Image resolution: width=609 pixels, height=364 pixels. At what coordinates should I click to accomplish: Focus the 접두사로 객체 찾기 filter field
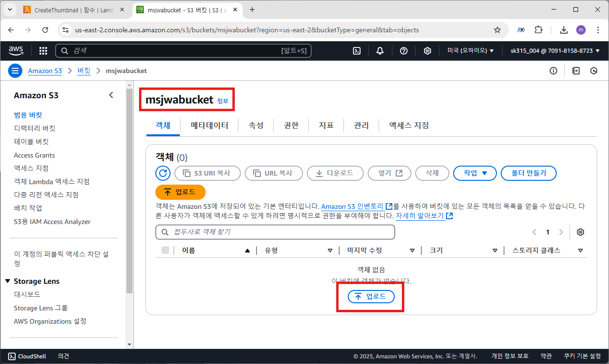(275, 232)
